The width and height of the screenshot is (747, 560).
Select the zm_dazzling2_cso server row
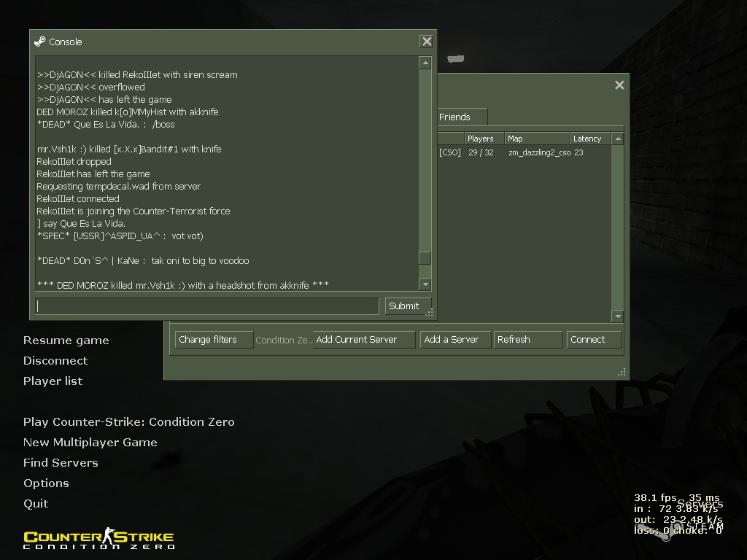(x=538, y=153)
